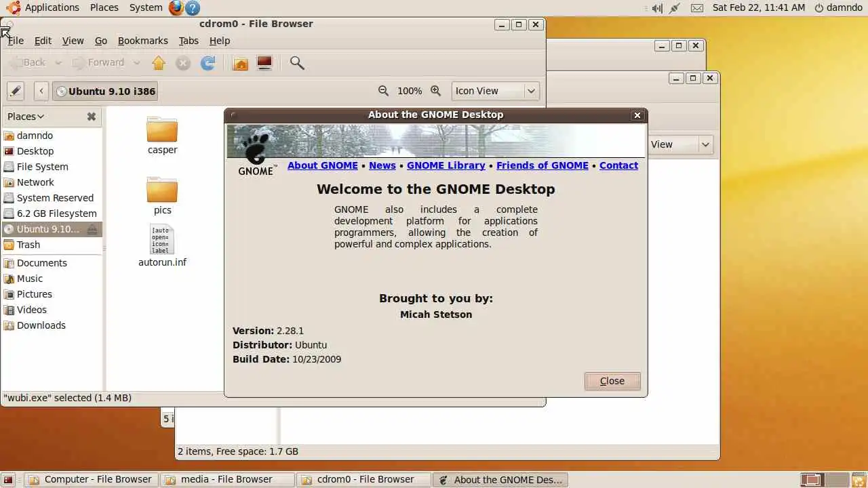
Task: Click the Back navigation button
Action: coord(28,63)
